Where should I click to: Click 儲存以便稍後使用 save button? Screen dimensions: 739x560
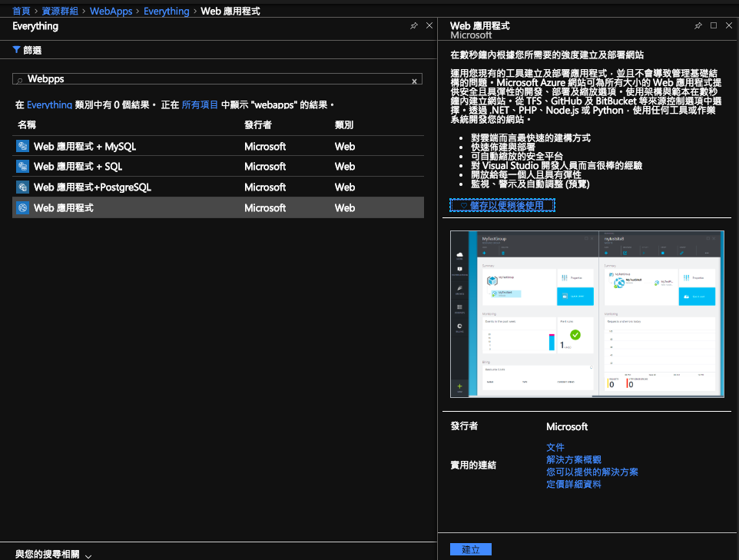coord(502,206)
